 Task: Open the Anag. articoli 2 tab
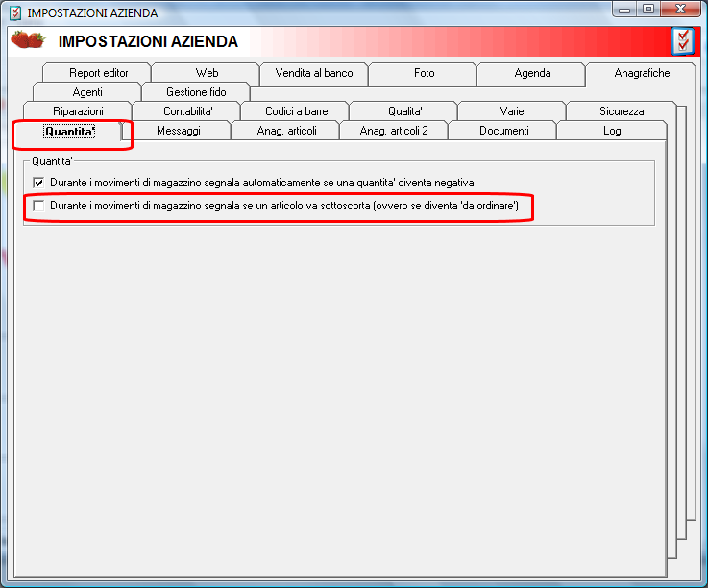point(394,131)
